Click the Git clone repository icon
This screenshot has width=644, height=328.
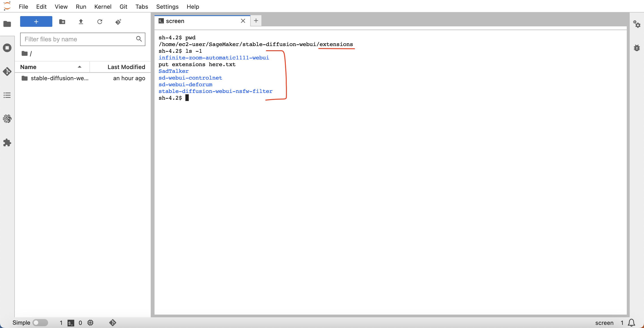(118, 22)
